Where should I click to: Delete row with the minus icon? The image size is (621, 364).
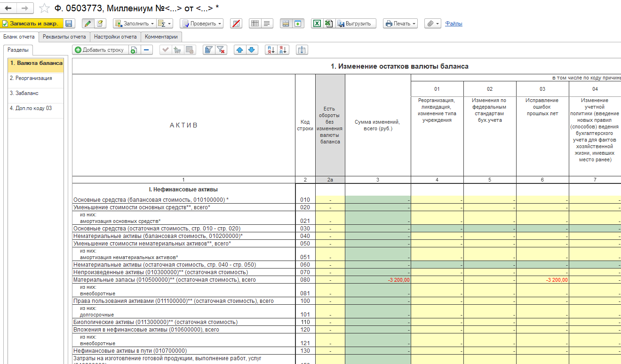[x=147, y=50]
